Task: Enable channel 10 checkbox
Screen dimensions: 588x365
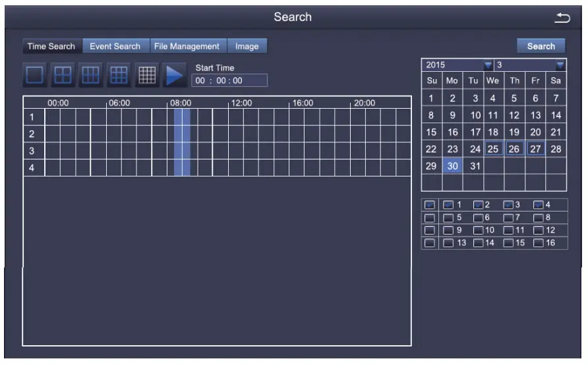Action: (478, 230)
